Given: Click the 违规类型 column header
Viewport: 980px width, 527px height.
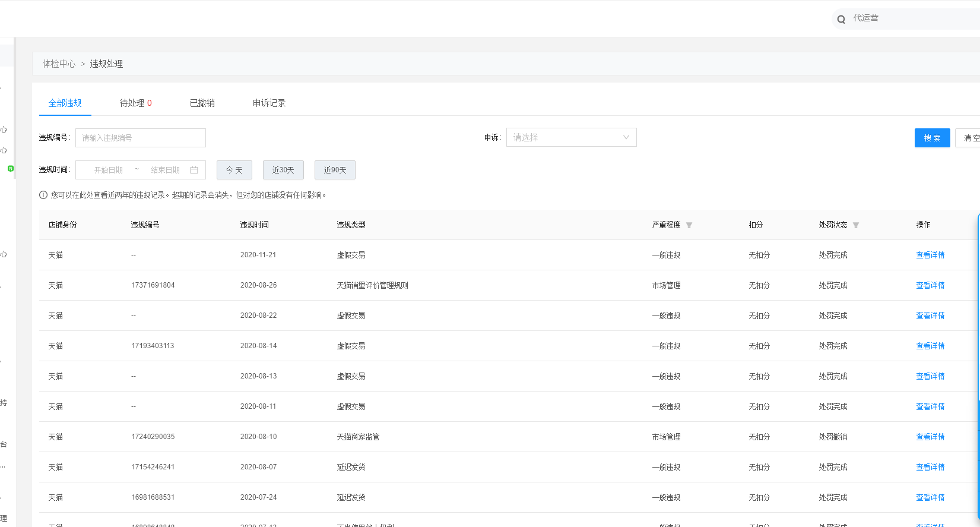Looking at the screenshot, I should click(x=351, y=225).
